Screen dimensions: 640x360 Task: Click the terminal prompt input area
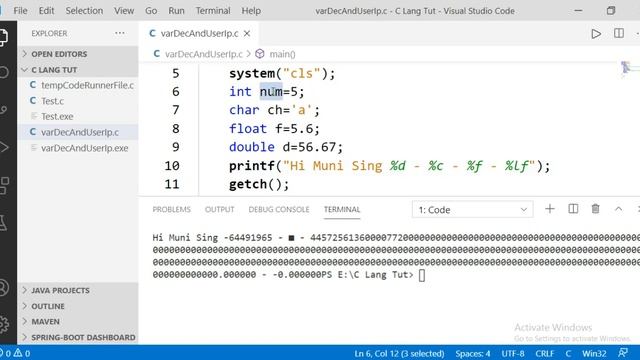coord(422,275)
